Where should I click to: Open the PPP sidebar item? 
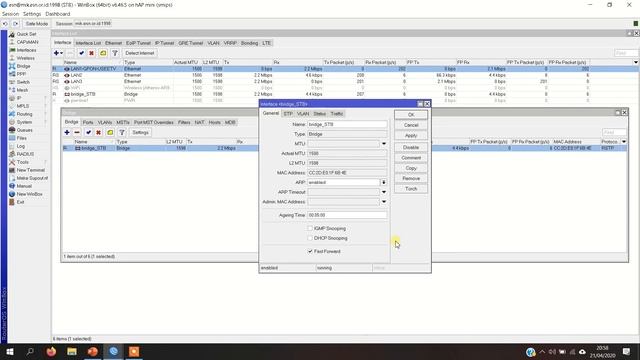pyautogui.click(x=21, y=74)
